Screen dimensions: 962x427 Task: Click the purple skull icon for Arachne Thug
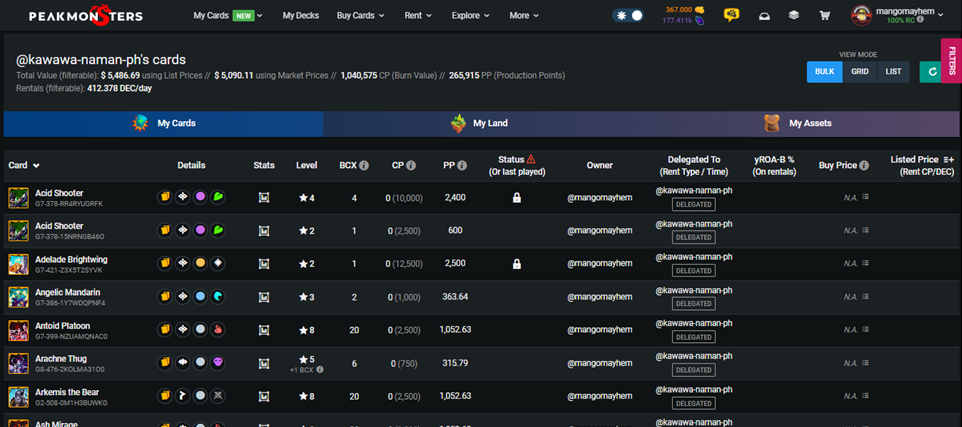[218, 363]
